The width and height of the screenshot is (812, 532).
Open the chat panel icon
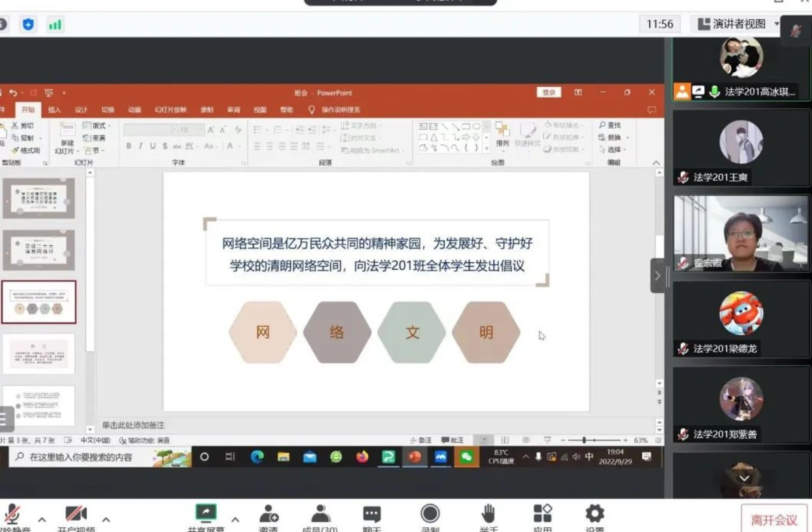[x=372, y=514]
